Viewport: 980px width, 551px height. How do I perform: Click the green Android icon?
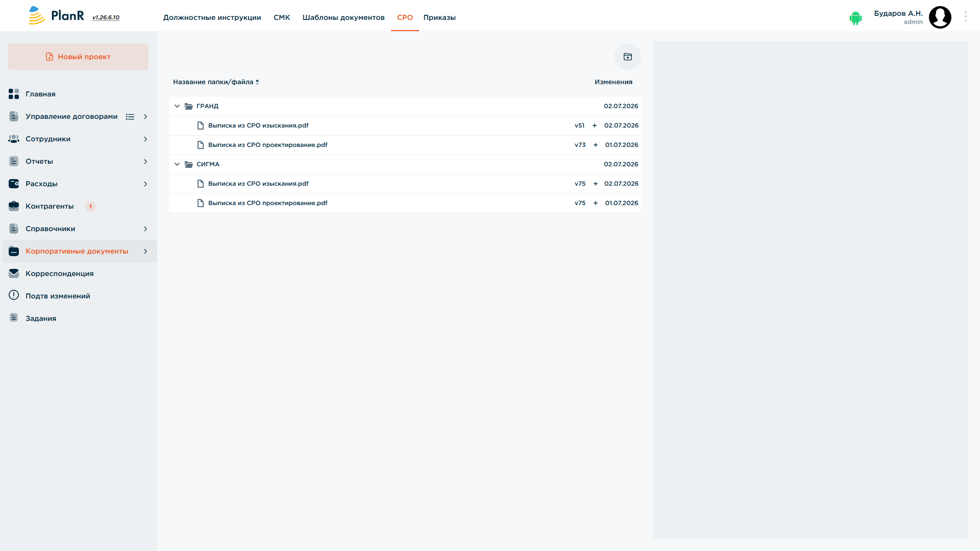855,18
